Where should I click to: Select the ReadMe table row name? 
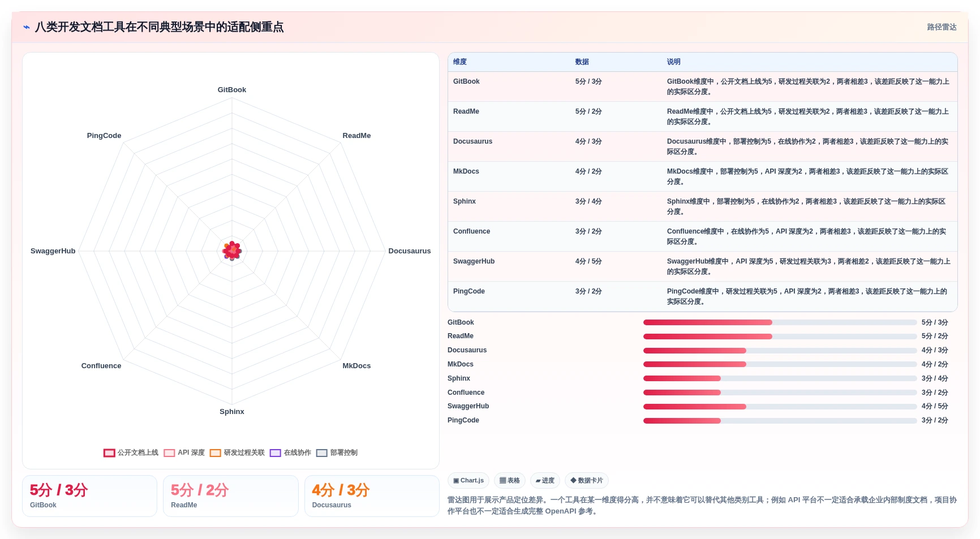[x=466, y=111]
